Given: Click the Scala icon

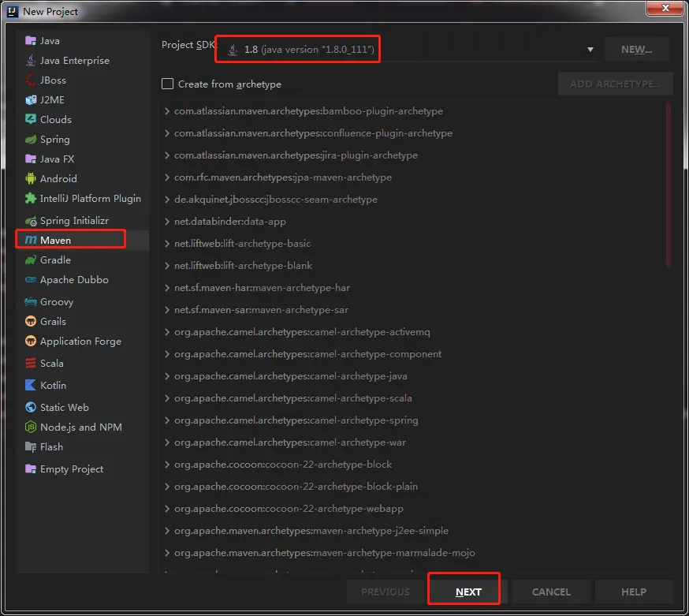Looking at the screenshot, I should point(30,363).
